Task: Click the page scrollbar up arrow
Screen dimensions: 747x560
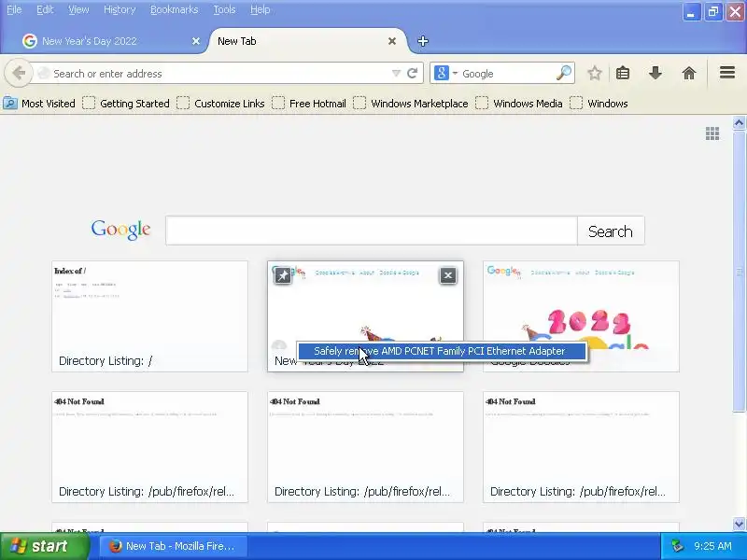Action: pyautogui.click(x=739, y=123)
